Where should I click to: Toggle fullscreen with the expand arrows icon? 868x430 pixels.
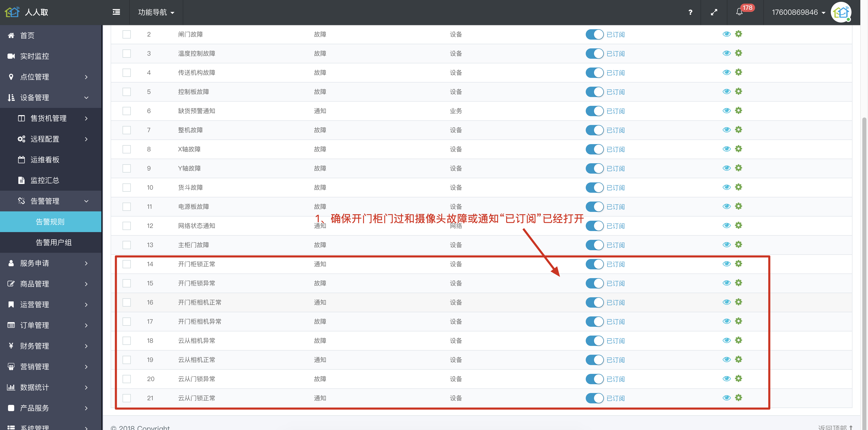714,12
